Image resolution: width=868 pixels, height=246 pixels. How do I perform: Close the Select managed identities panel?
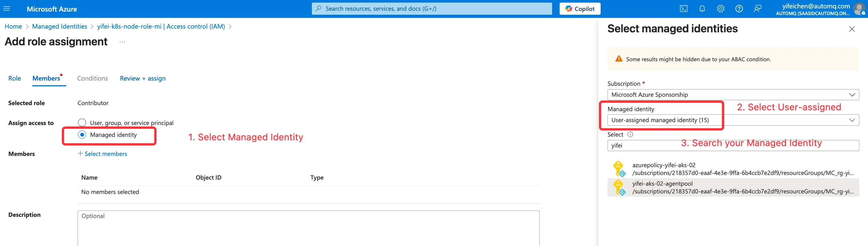pos(852,29)
